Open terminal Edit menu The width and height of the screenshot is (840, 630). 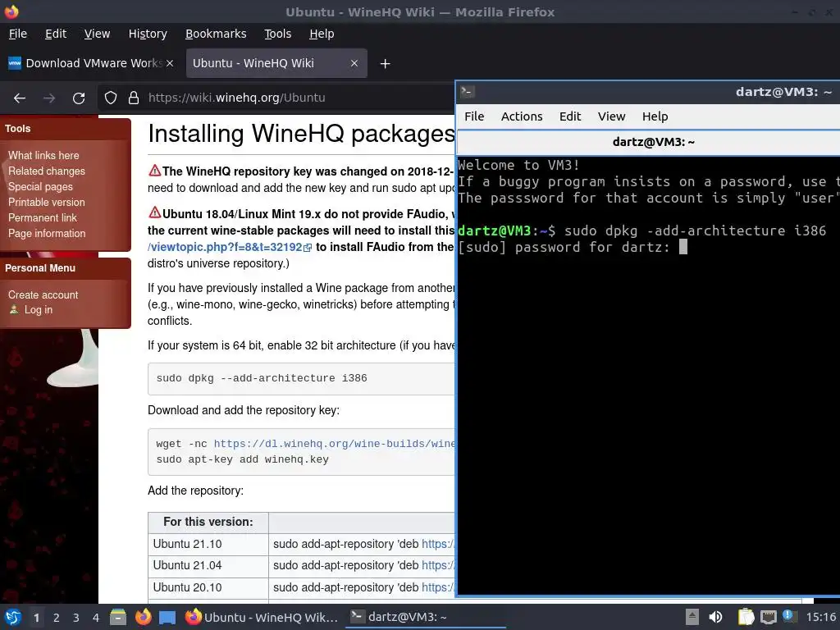(x=570, y=116)
